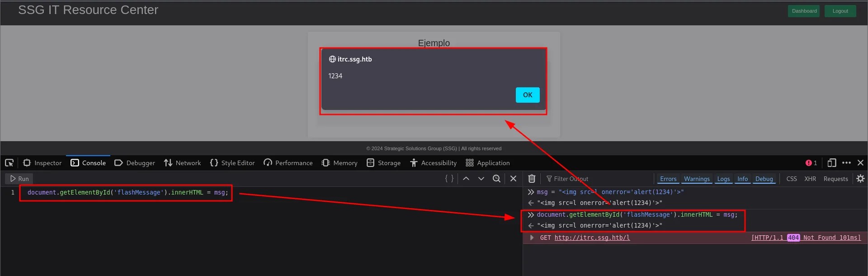The image size is (868, 276).
Task: Click the code line in the editor
Action: [128, 192]
